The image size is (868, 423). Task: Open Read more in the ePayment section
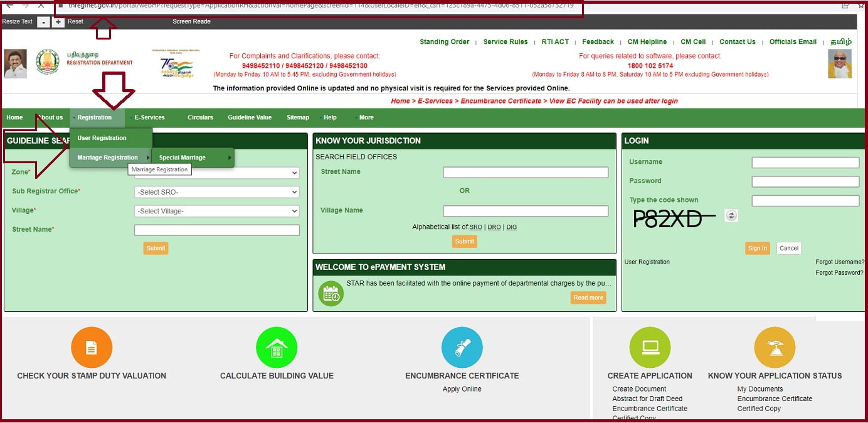[588, 297]
